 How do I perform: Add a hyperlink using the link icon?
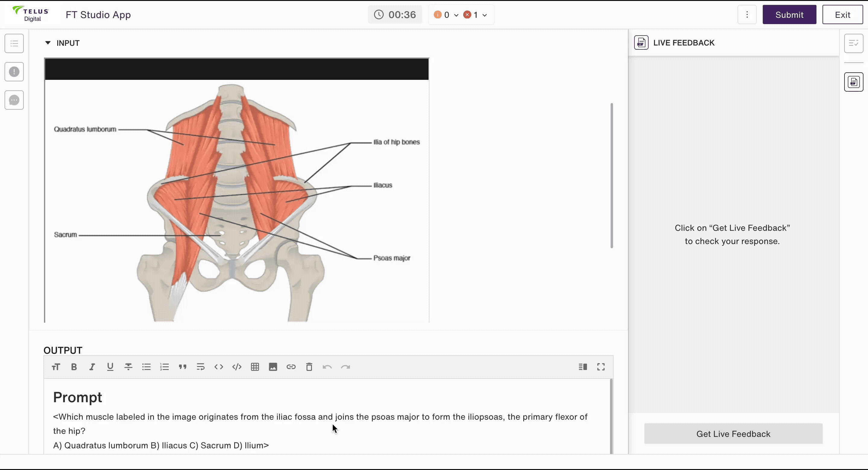[x=291, y=367]
